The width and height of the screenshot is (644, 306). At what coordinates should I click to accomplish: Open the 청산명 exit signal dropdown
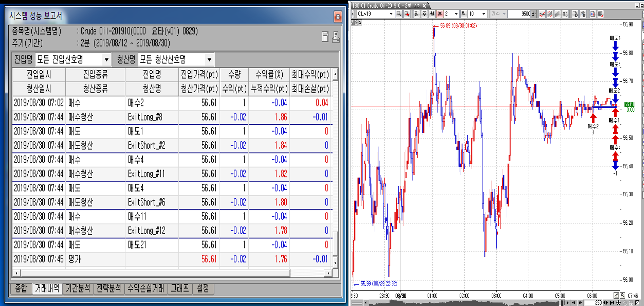tap(209, 60)
